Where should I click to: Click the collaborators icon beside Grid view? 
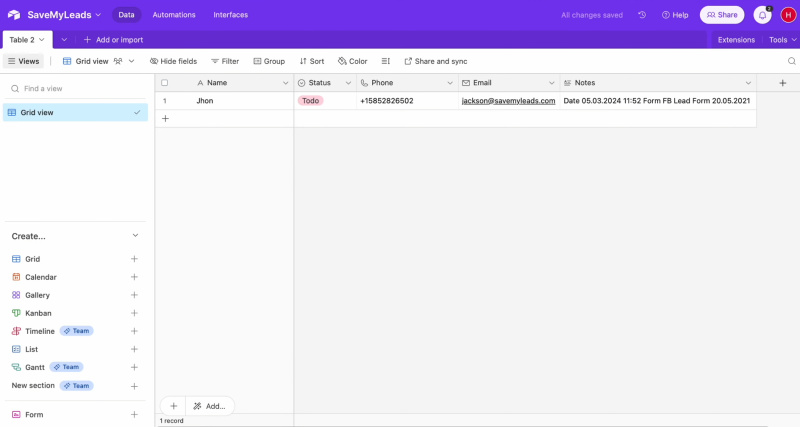pos(118,61)
